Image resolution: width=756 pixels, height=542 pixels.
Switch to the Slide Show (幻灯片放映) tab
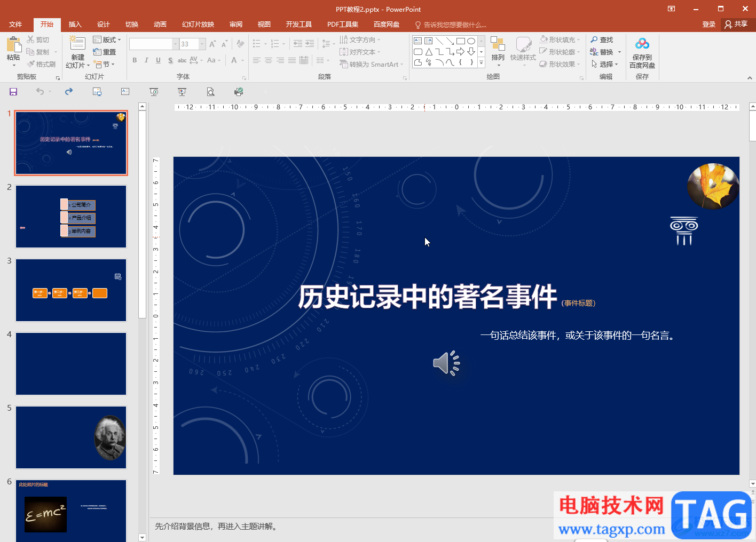198,25
